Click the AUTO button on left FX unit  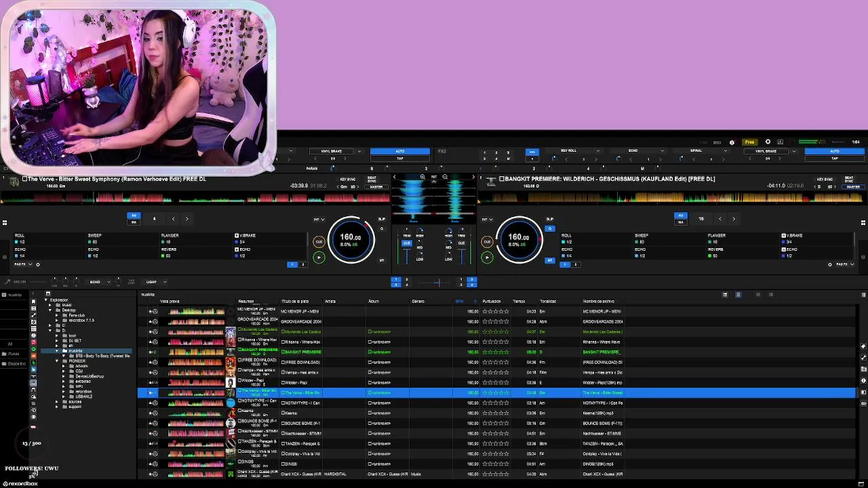point(400,151)
